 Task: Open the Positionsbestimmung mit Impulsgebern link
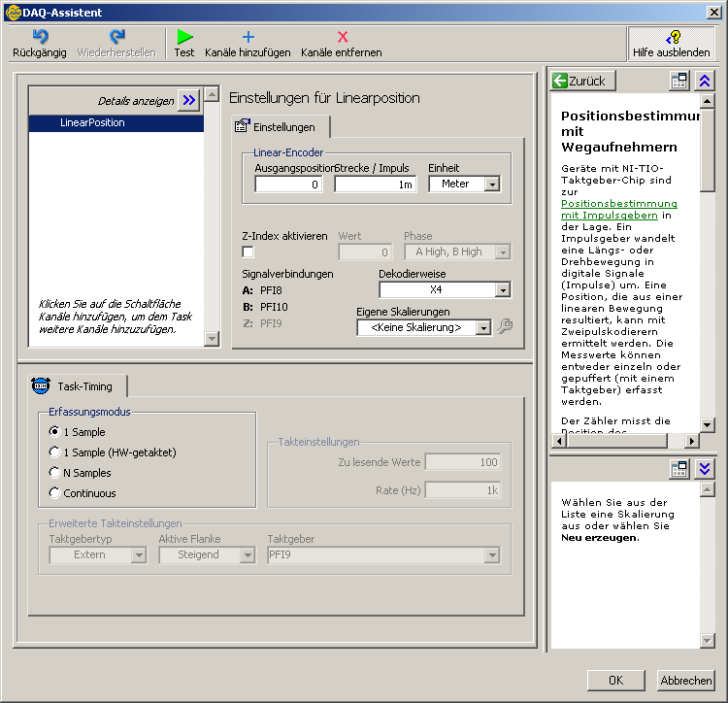pyautogui.click(x=619, y=209)
